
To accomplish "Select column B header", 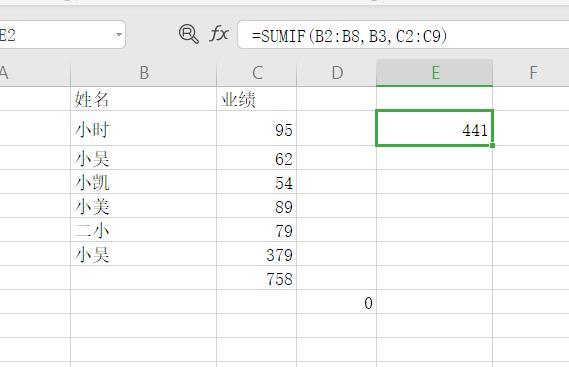I will 144,73.
